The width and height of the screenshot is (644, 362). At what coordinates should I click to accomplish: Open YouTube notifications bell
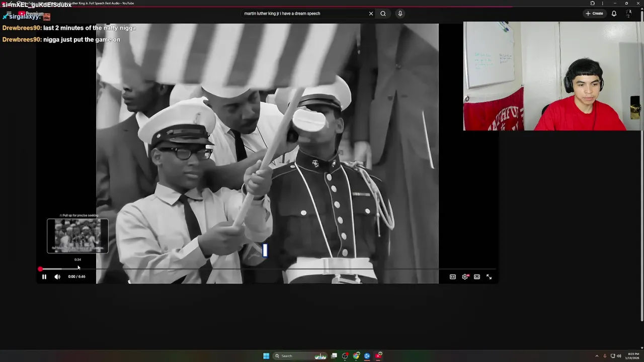pos(614,14)
